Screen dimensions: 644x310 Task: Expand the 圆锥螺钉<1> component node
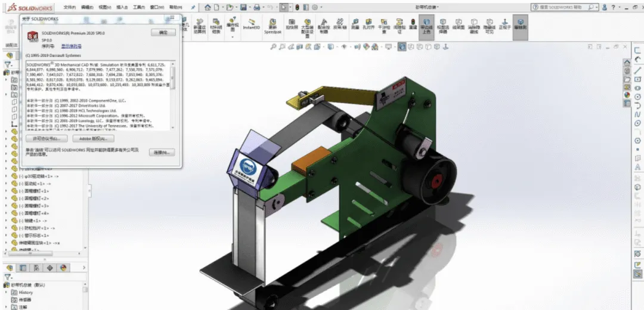point(6,191)
